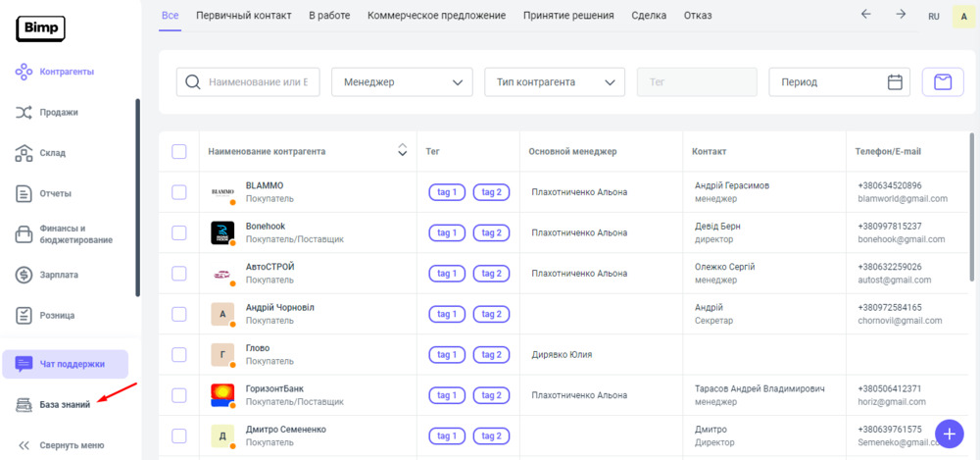Select the ГоризонтБанк row checkbox
Image resolution: width=980 pixels, height=460 pixels.
tap(179, 395)
